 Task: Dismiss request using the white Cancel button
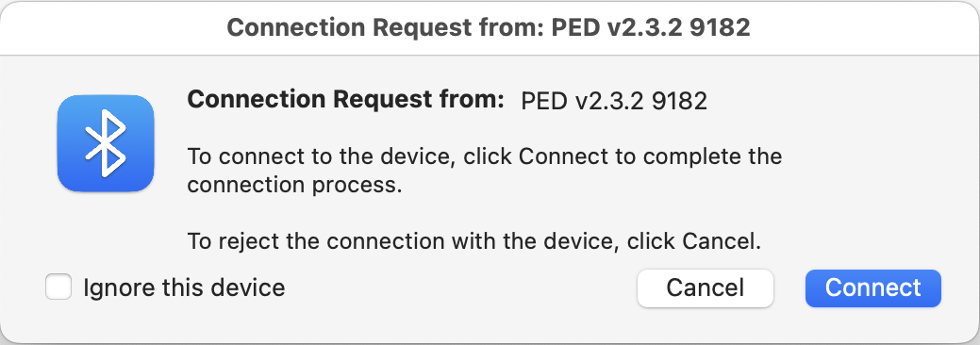click(x=705, y=288)
